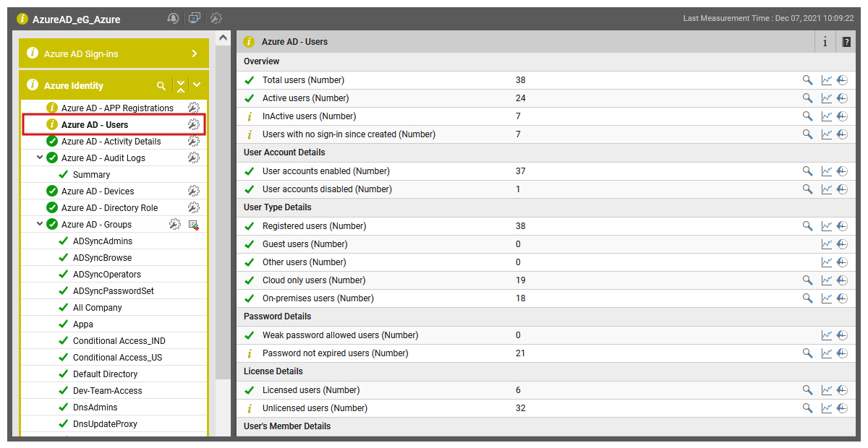Open the Azure AD - Directory Role test
Image resolution: width=868 pixels, height=448 pixels.
pos(109,207)
